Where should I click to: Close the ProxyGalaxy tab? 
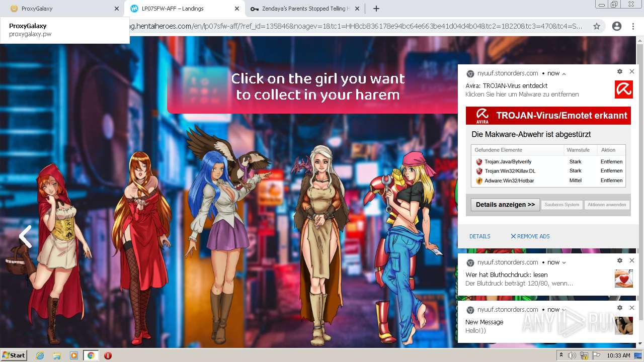(117, 9)
